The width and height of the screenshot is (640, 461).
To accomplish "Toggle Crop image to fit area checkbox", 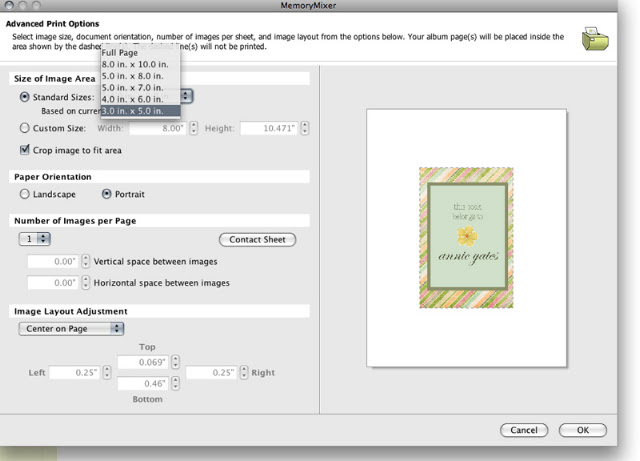I will 24,149.
